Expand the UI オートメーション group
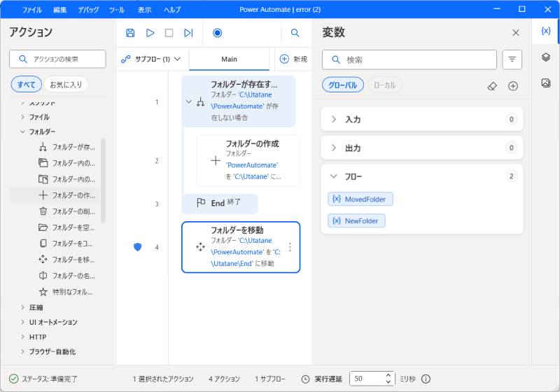Image resolution: width=560 pixels, height=392 pixels. 22,322
